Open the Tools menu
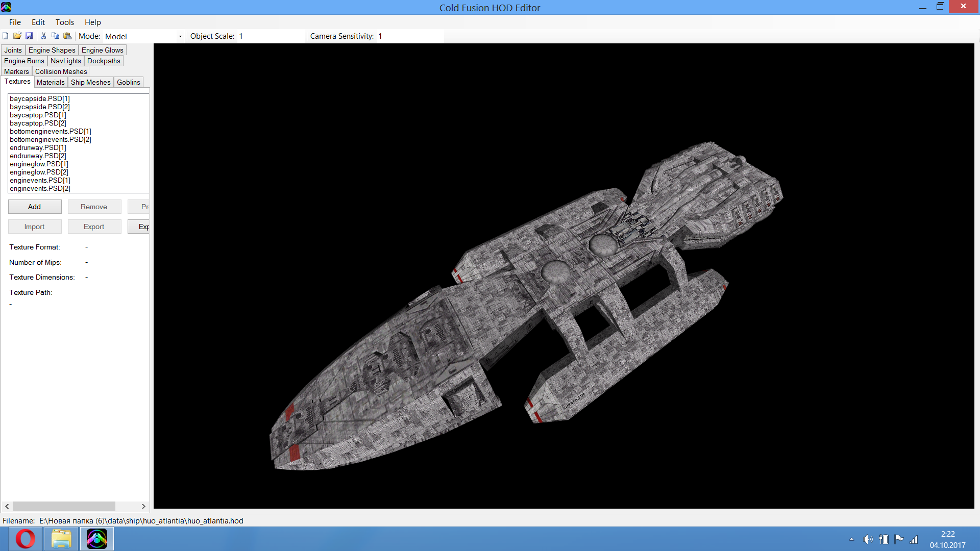Image resolution: width=980 pixels, height=551 pixels. pyautogui.click(x=65, y=22)
